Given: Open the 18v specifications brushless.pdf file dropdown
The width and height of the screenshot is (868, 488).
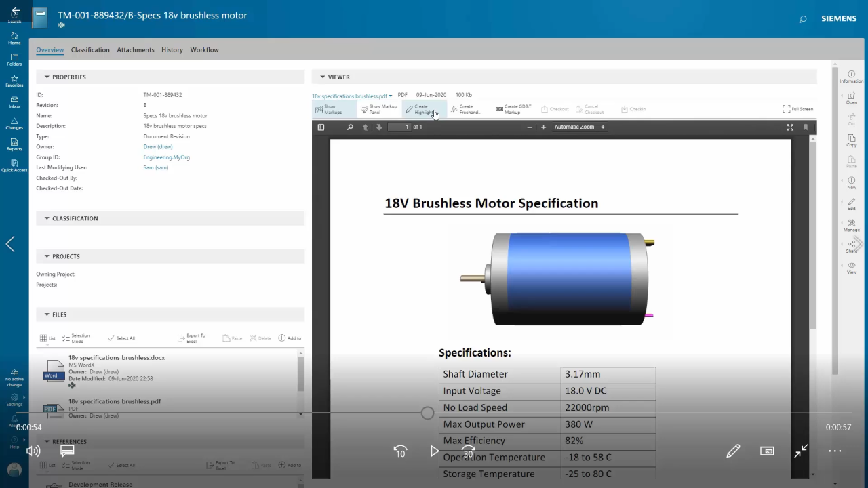Looking at the screenshot, I should point(352,96).
